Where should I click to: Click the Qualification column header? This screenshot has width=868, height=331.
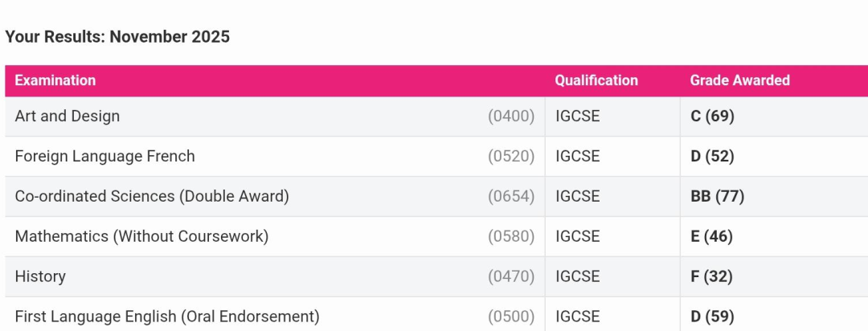point(596,80)
